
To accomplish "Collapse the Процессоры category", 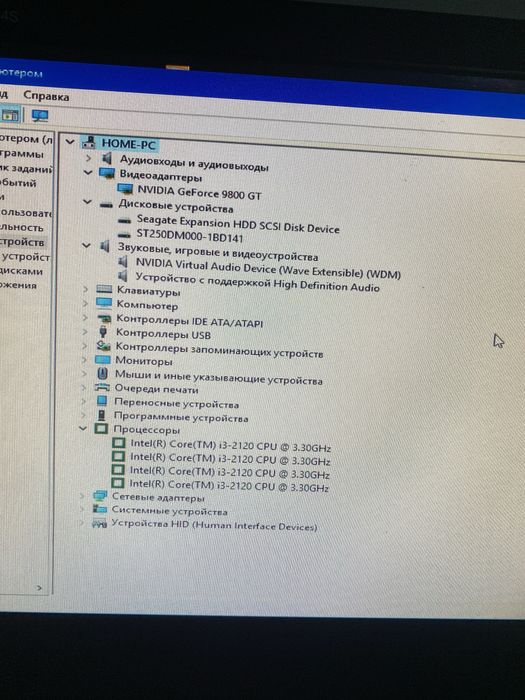I will coord(83,429).
